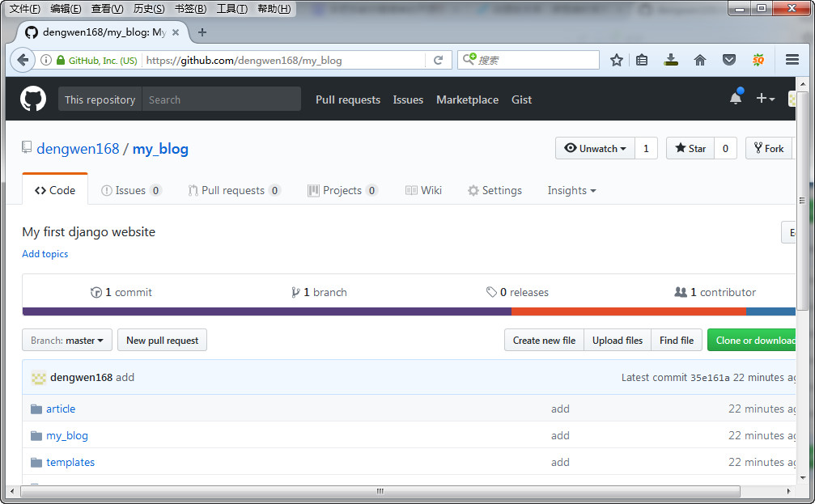Open new browser tab with plus button
This screenshot has width=815, height=504.
[202, 32]
